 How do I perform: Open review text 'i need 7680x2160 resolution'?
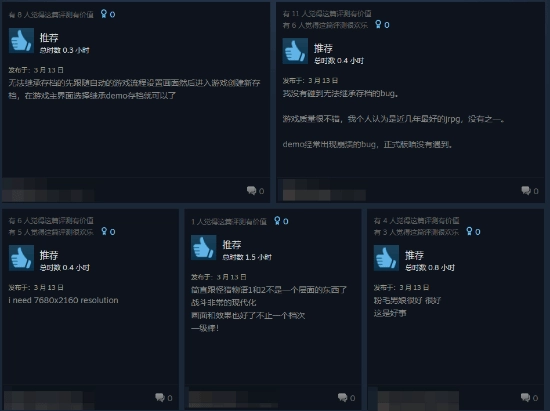coord(63,300)
